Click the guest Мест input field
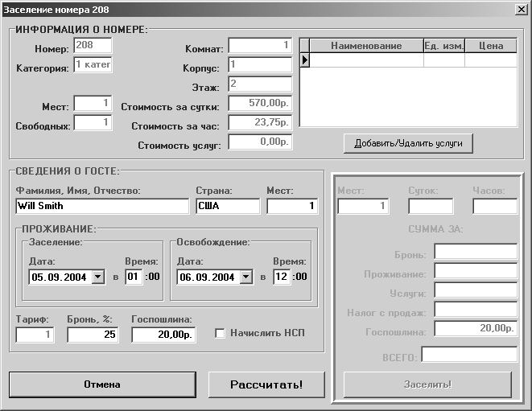This screenshot has height=411, width=532. click(x=292, y=206)
